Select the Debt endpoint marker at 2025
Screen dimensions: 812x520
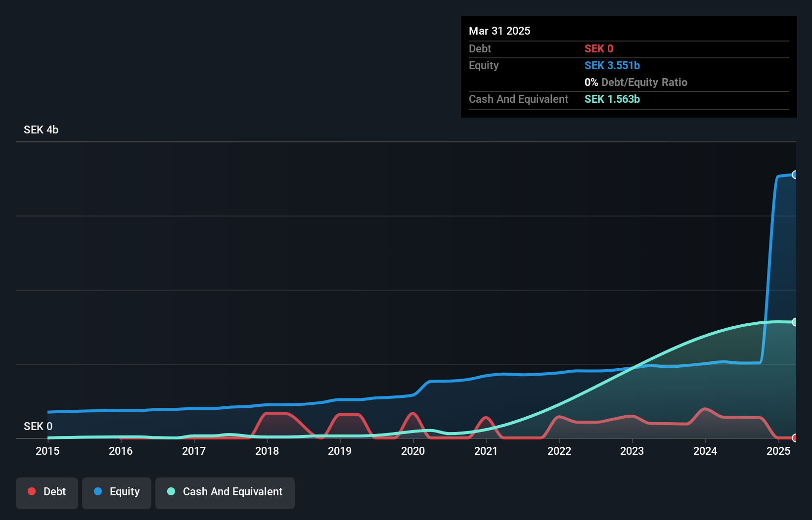795,438
